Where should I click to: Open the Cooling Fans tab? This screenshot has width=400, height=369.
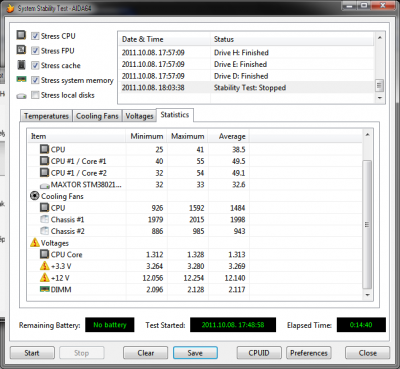tap(97, 116)
